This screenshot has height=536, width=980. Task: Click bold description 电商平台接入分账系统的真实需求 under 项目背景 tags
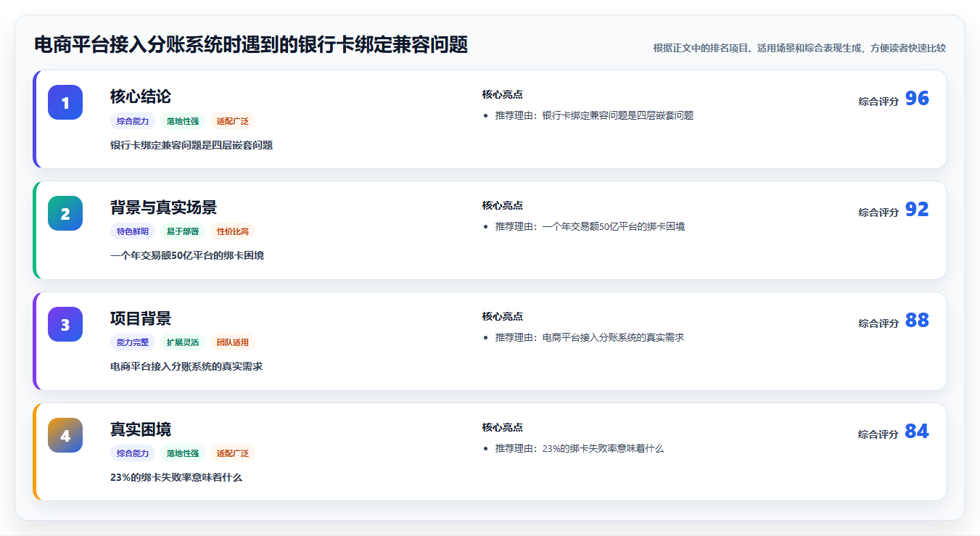tap(186, 367)
